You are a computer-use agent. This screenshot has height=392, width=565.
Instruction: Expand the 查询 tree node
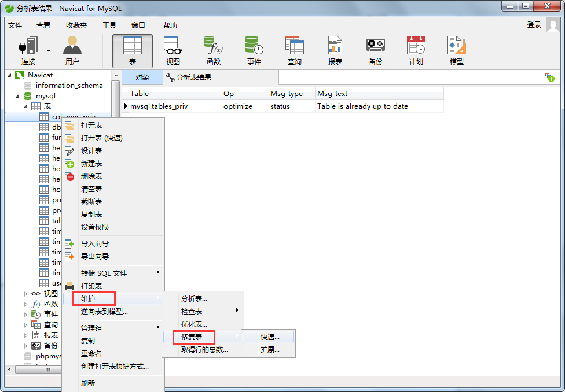25,325
